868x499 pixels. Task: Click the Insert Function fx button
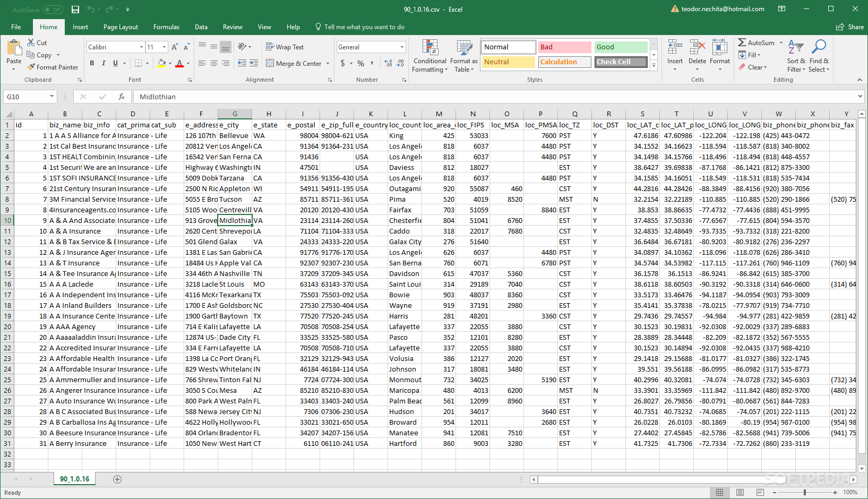click(x=122, y=97)
